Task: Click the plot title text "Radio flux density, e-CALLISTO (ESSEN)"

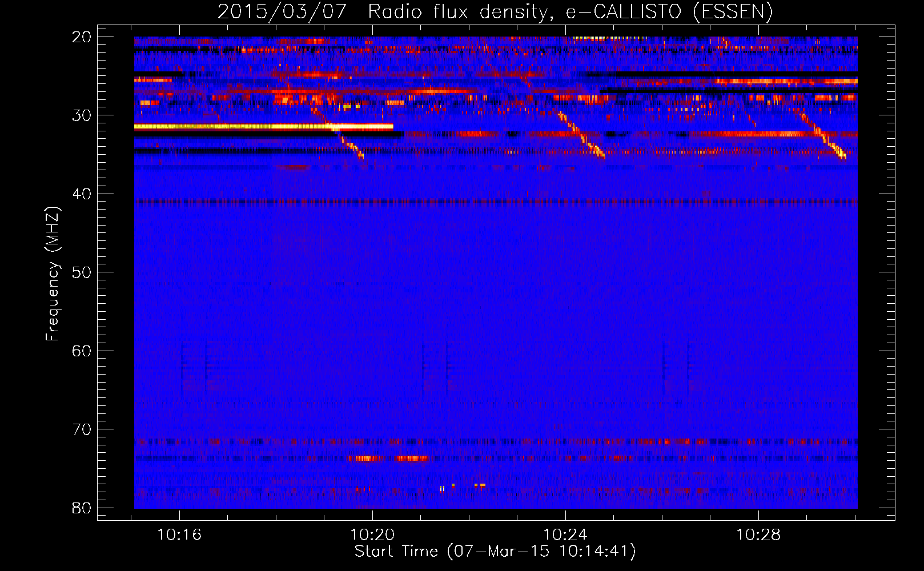Action: point(570,11)
